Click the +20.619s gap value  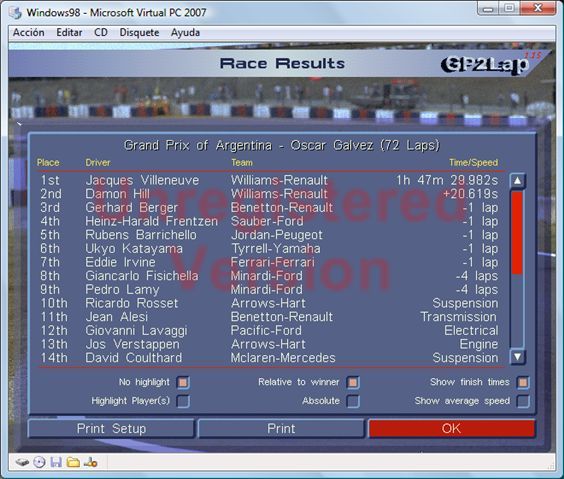[x=470, y=194]
